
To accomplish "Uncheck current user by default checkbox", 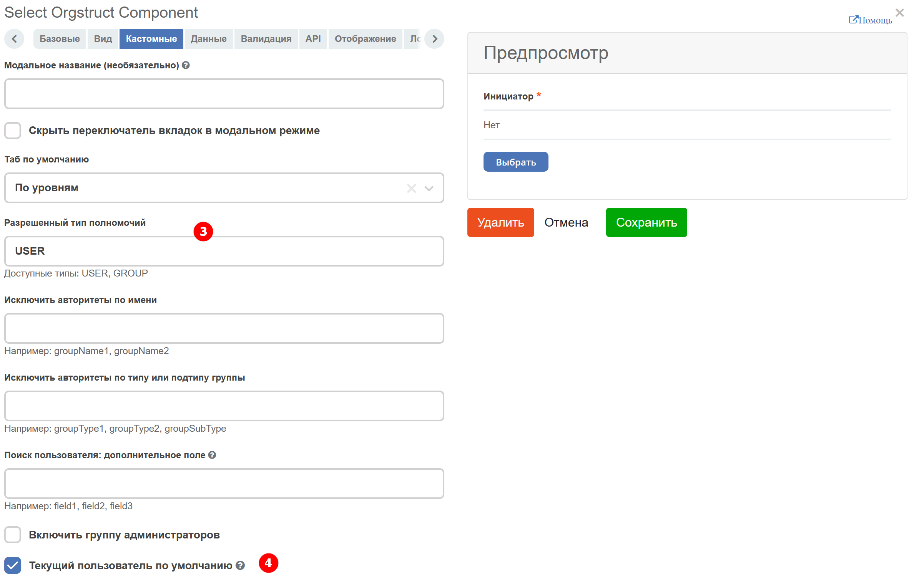I will pyautogui.click(x=13, y=565).
